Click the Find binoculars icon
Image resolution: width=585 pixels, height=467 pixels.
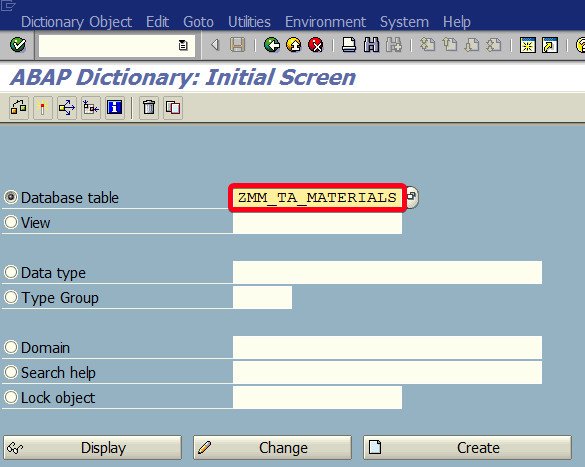(x=371, y=45)
